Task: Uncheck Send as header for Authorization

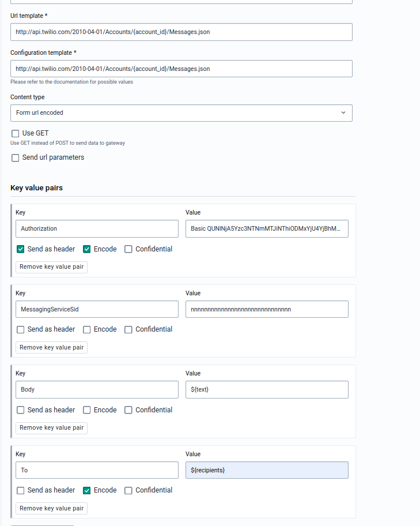Action: point(21,249)
